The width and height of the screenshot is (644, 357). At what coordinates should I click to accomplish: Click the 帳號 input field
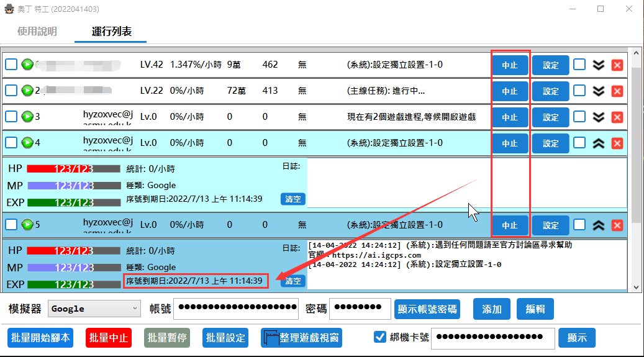[x=237, y=308]
